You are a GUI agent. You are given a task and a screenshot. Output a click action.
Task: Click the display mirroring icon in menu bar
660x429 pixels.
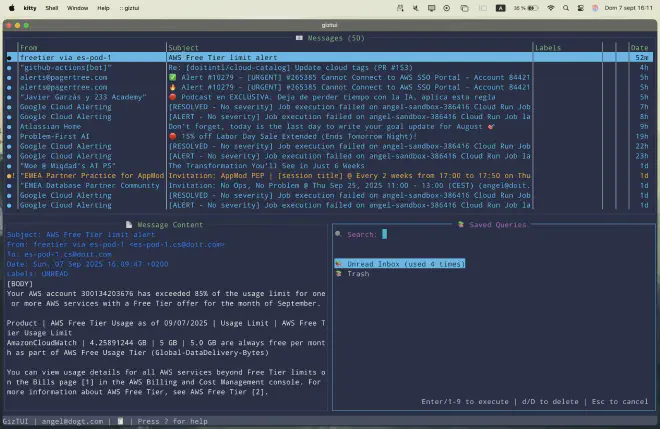tap(431, 8)
